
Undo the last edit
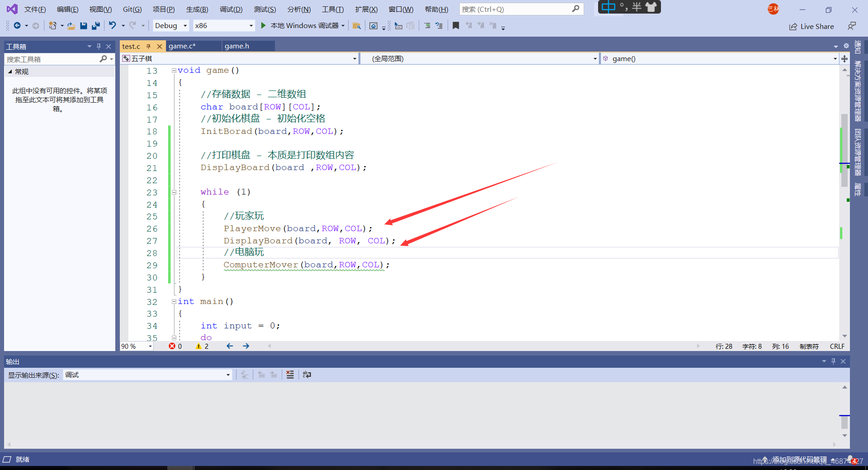(113, 26)
